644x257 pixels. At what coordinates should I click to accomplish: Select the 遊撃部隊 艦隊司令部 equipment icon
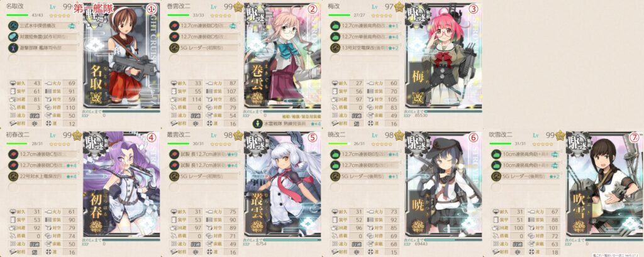(x=14, y=47)
